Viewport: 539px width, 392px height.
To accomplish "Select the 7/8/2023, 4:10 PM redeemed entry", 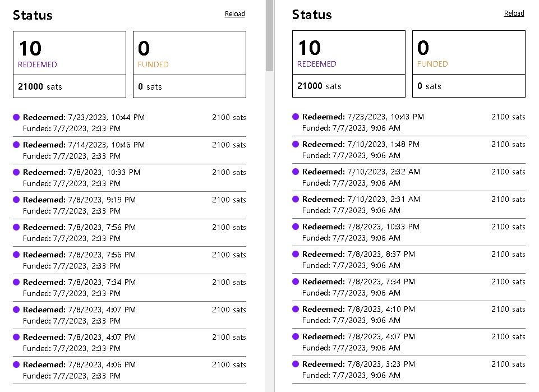I will [x=358, y=310].
